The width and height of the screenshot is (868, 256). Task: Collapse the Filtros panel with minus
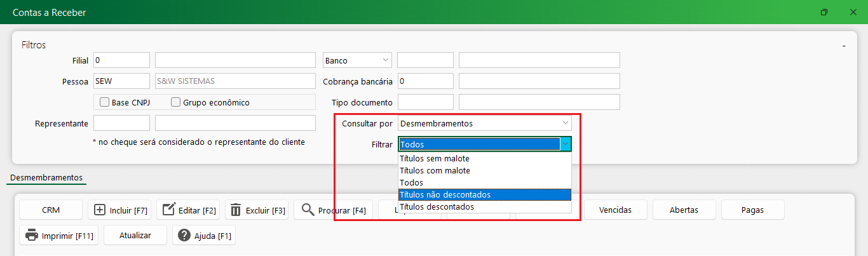tap(844, 46)
